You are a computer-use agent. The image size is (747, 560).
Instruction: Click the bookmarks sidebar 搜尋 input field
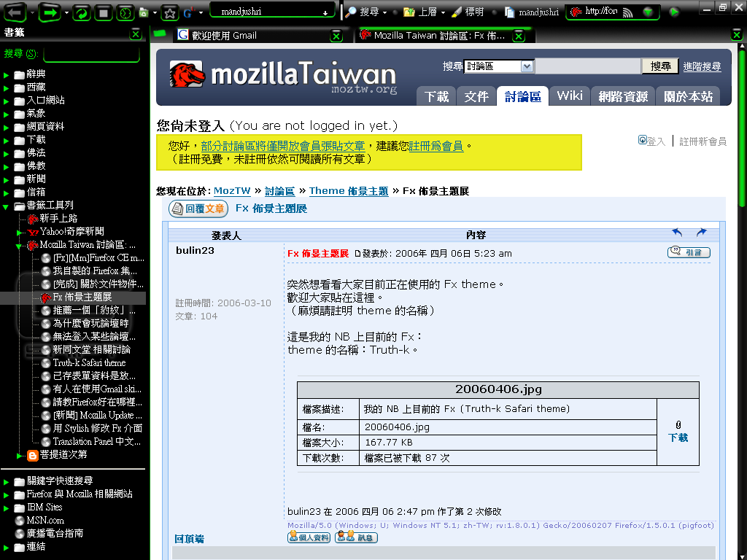[x=91, y=54]
